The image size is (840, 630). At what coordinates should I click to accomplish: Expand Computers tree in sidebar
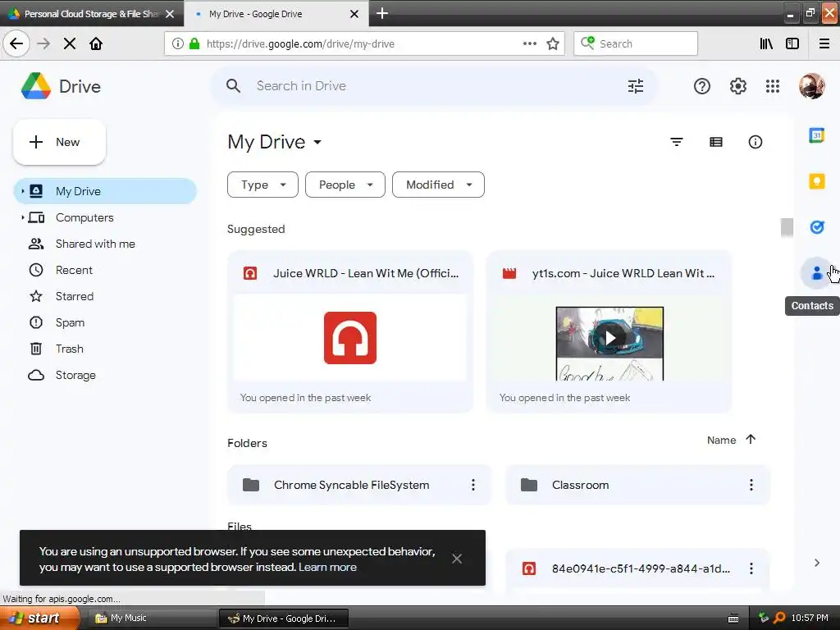[22, 217]
